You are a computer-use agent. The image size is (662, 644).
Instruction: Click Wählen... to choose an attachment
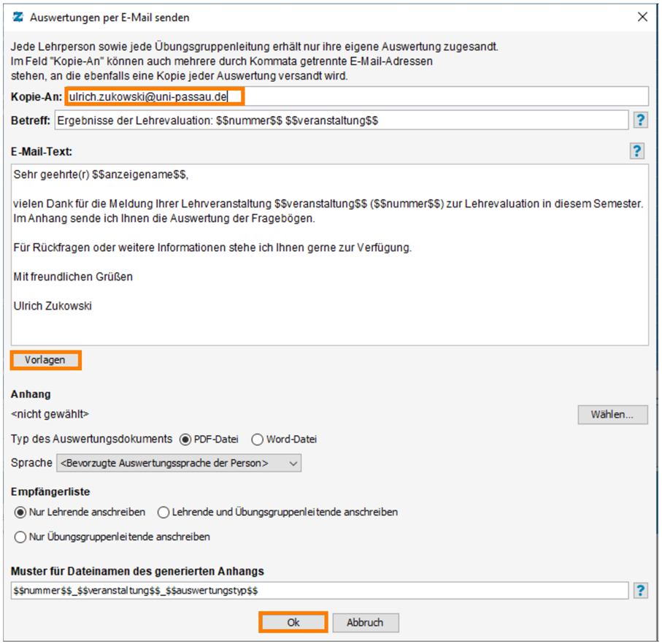coord(612,415)
